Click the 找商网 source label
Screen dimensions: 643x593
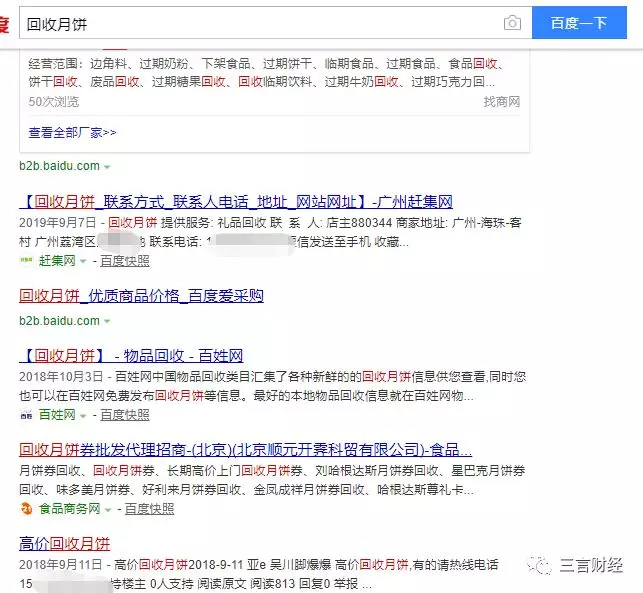coord(502,101)
